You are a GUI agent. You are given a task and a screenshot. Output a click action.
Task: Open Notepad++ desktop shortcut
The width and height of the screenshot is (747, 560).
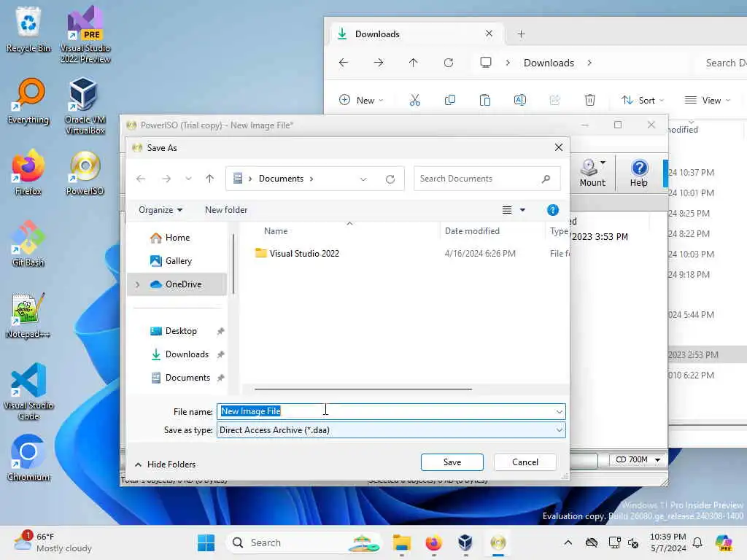click(x=28, y=315)
